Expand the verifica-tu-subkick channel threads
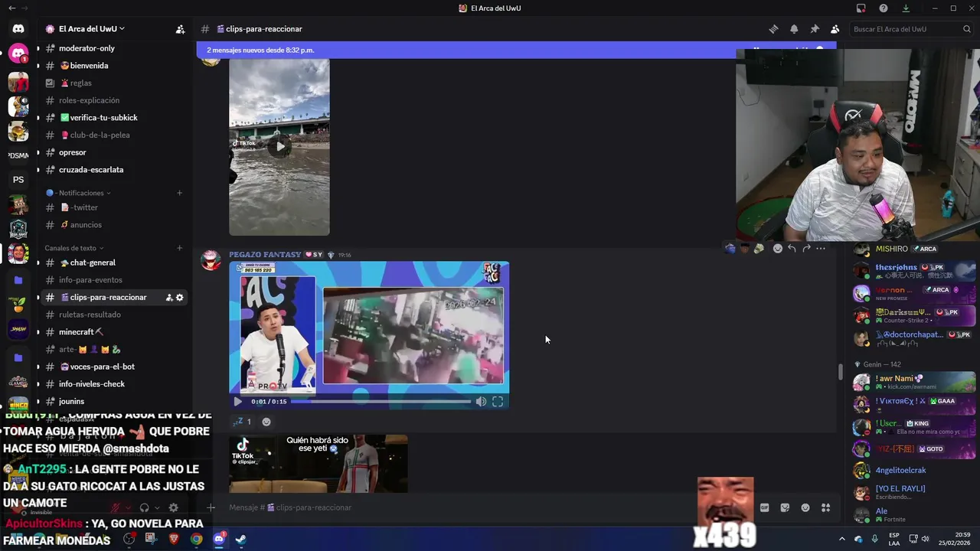This screenshot has width=980, height=551. (x=38, y=118)
